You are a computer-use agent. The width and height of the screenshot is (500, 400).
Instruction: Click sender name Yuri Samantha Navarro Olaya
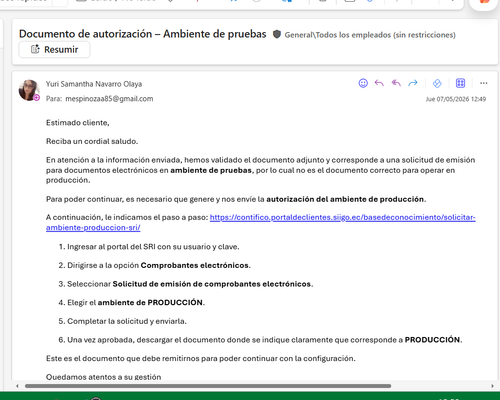coord(94,84)
